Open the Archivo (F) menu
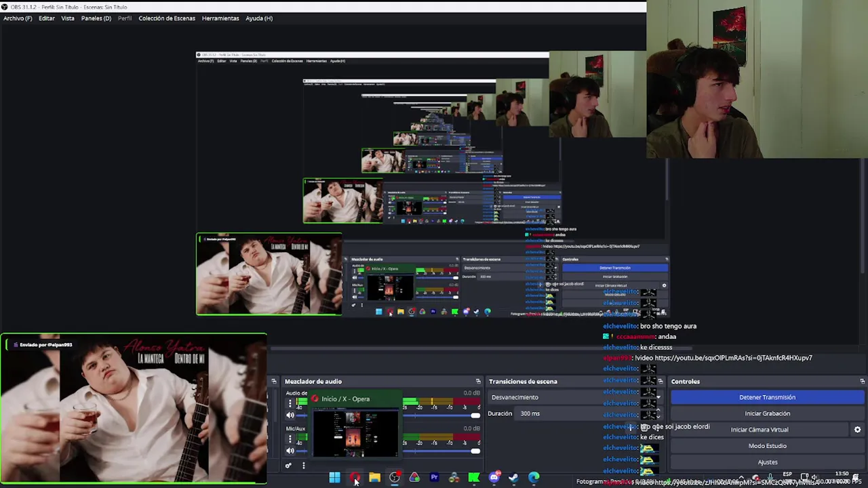Viewport: 868px width, 488px height. coord(18,18)
